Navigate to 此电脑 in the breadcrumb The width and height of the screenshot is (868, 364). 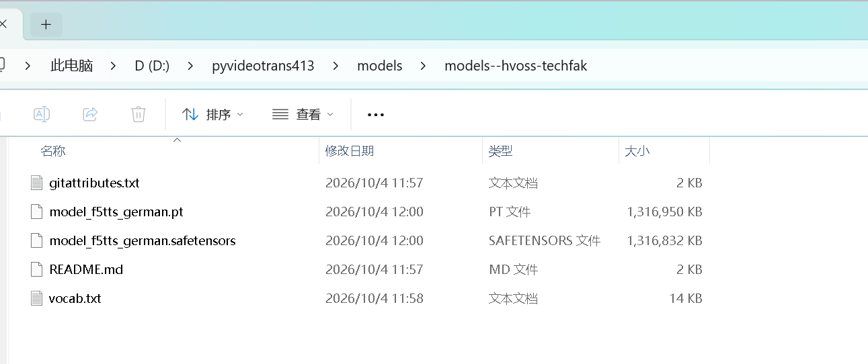(x=72, y=66)
